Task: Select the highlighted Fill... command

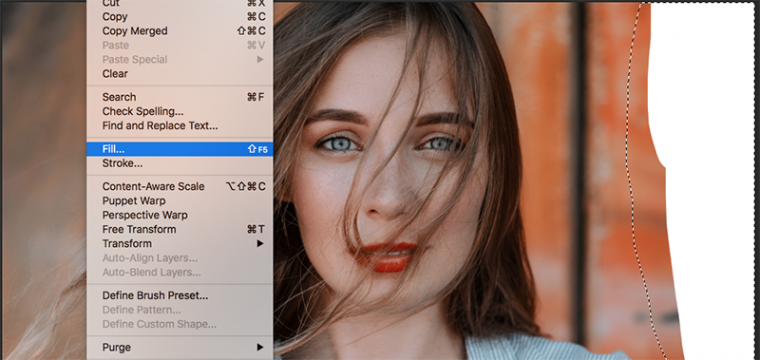Action: coord(180,149)
